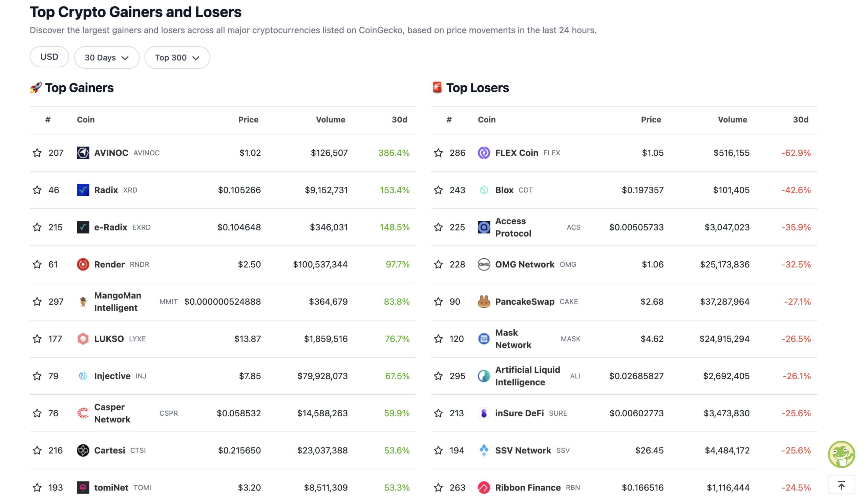The width and height of the screenshot is (867, 504).
Task: Click the scroll-to-top arrow button
Action: 841,485
